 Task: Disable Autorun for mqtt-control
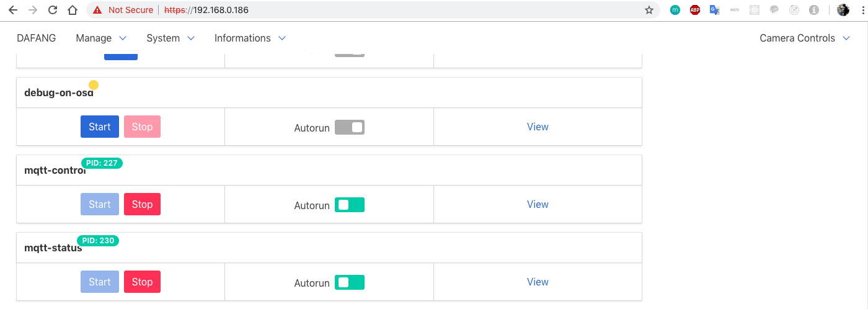(x=350, y=205)
